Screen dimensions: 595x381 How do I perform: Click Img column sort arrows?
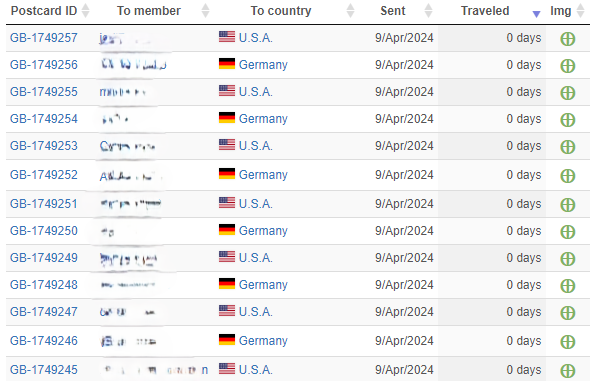point(580,11)
